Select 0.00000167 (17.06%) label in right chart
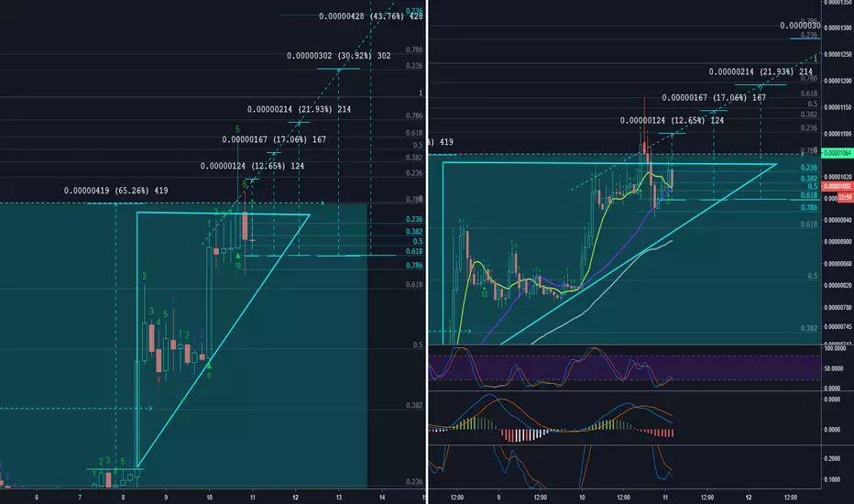The width and height of the screenshot is (854, 504). pos(714,97)
